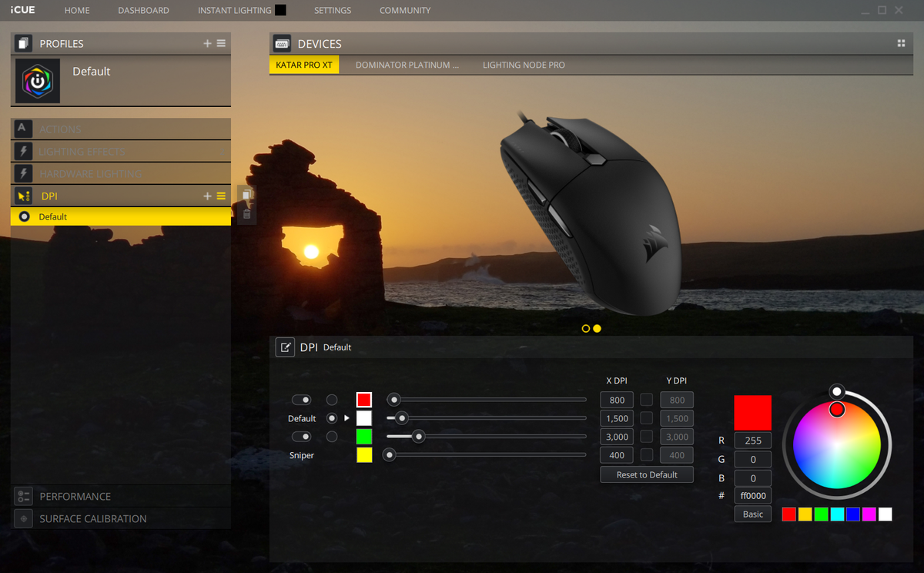Click the Surface Calibration target icon
This screenshot has width=924, height=573.
pyautogui.click(x=23, y=518)
